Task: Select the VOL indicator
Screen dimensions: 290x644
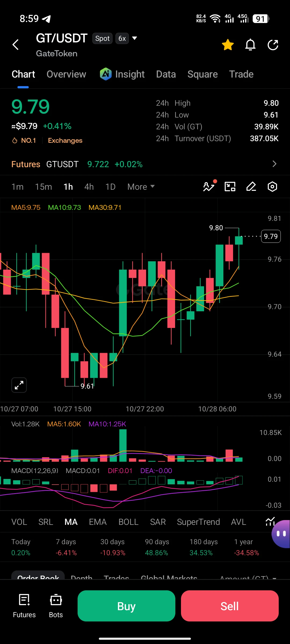Action: (19, 522)
